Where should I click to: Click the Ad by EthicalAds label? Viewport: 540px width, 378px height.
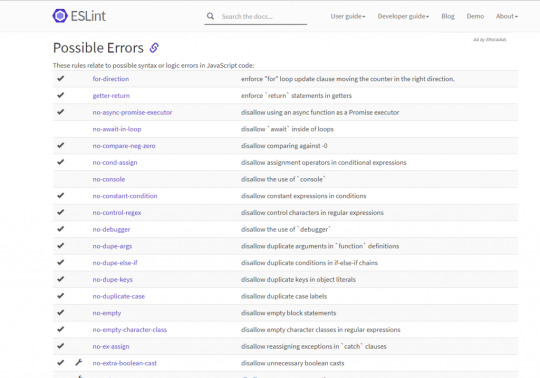click(489, 40)
